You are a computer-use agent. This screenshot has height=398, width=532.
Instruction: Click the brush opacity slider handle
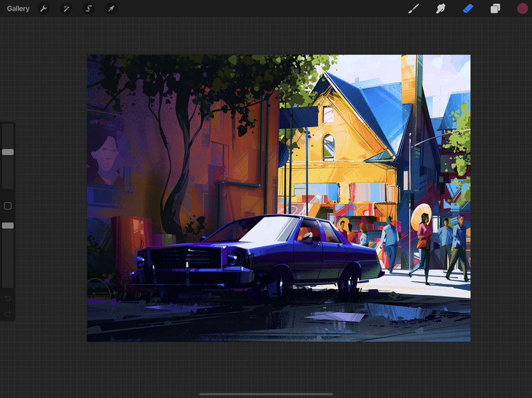(x=8, y=226)
